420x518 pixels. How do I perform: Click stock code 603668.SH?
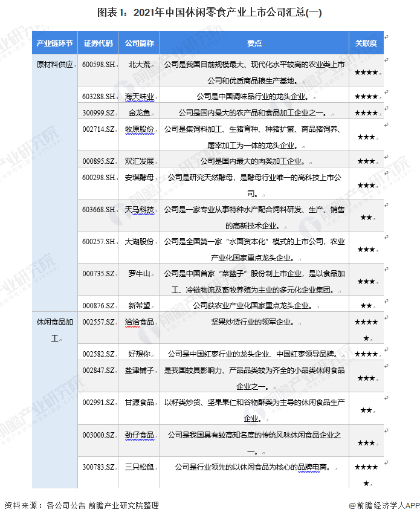99,210
